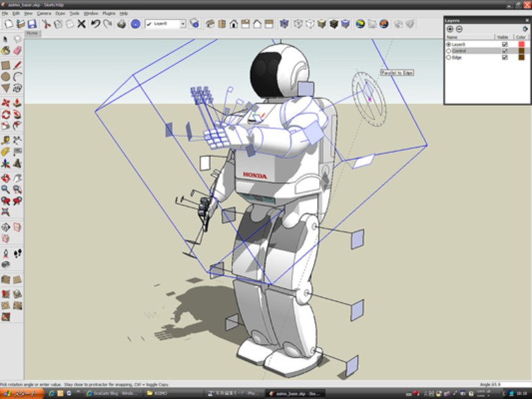Select the Offset tool
This screenshot has height=399, width=532.
(x=17, y=126)
